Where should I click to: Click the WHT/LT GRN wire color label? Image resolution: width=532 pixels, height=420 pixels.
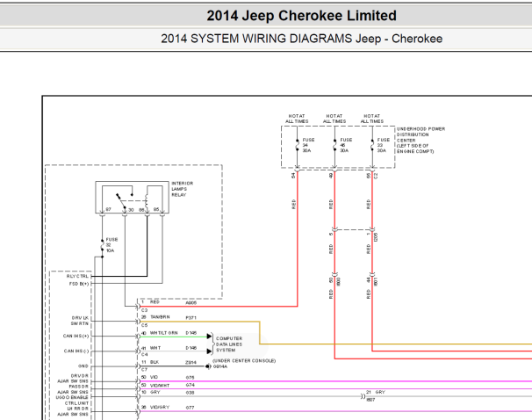point(163,333)
